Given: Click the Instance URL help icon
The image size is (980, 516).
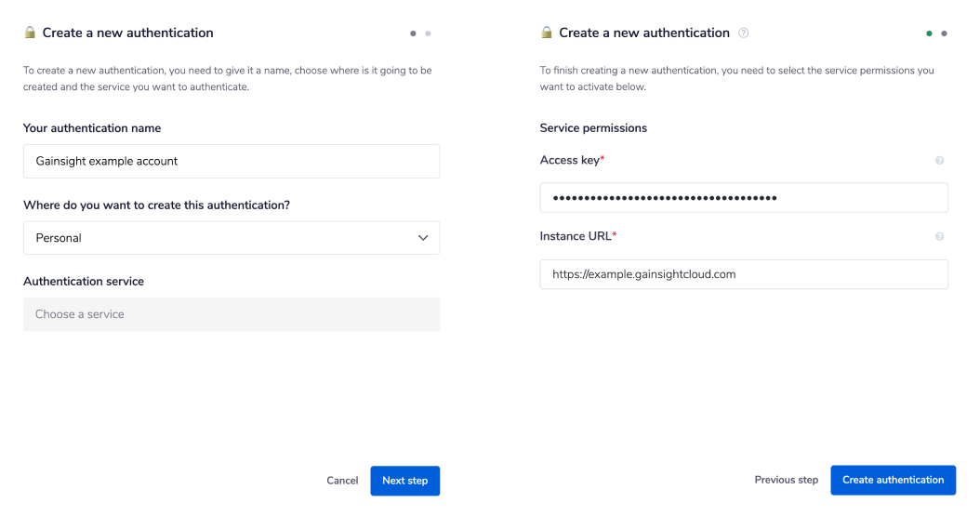Looking at the screenshot, I should [939, 237].
